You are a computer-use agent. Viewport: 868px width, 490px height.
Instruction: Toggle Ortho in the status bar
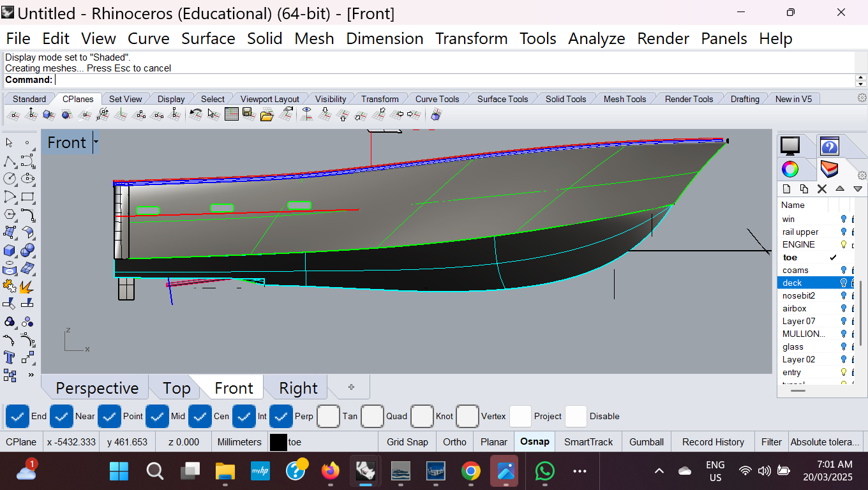[x=454, y=442]
